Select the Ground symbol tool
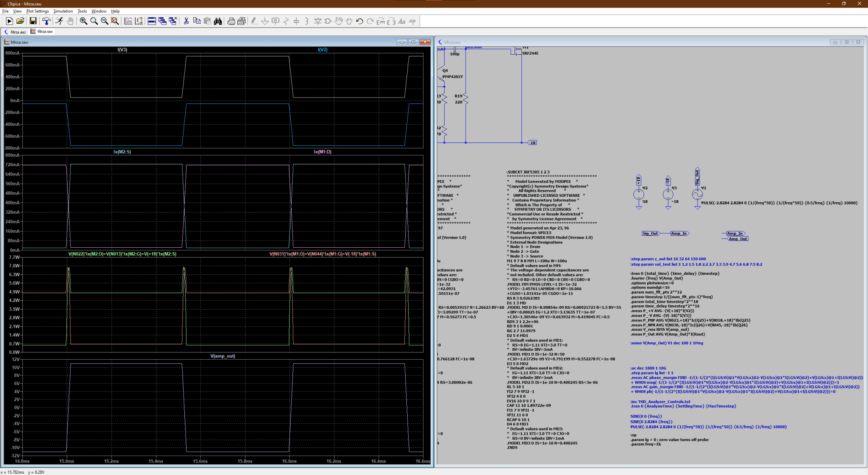 pyautogui.click(x=265, y=21)
